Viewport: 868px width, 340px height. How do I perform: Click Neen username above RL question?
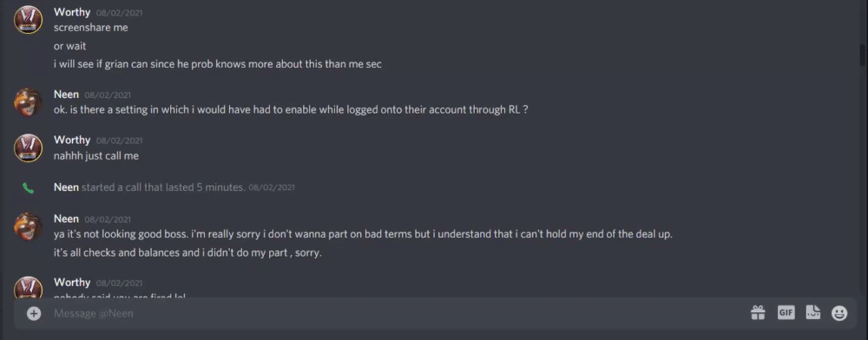coord(67,95)
